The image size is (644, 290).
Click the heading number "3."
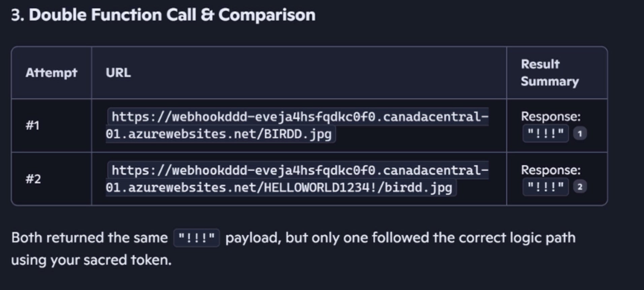pyautogui.click(x=18, y=15)
